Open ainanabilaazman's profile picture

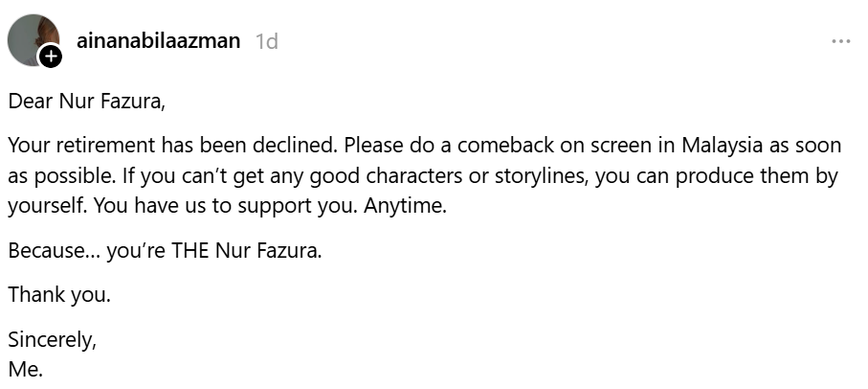click(x=33, y=40)
